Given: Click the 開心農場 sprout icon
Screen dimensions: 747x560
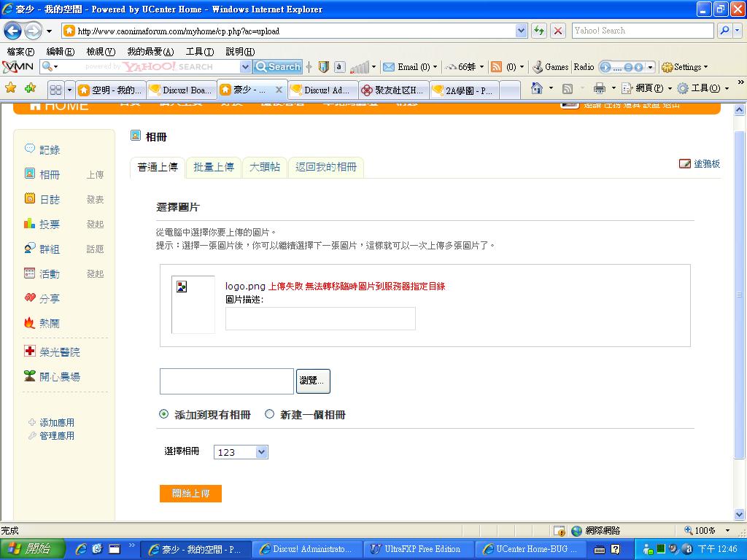Looking at the screenshot, I should [29, 376].
